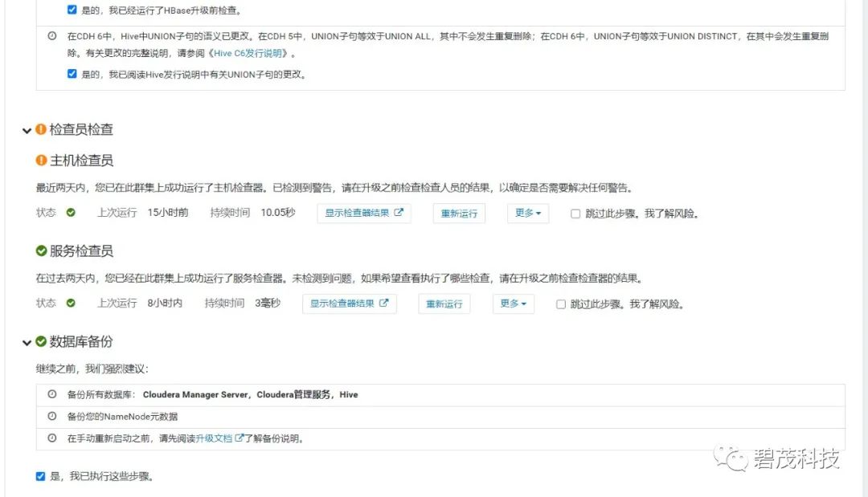Screen dimensions: 868x497
Task: Click green status icon in 主机检查员 row
Action: [71, 213]
